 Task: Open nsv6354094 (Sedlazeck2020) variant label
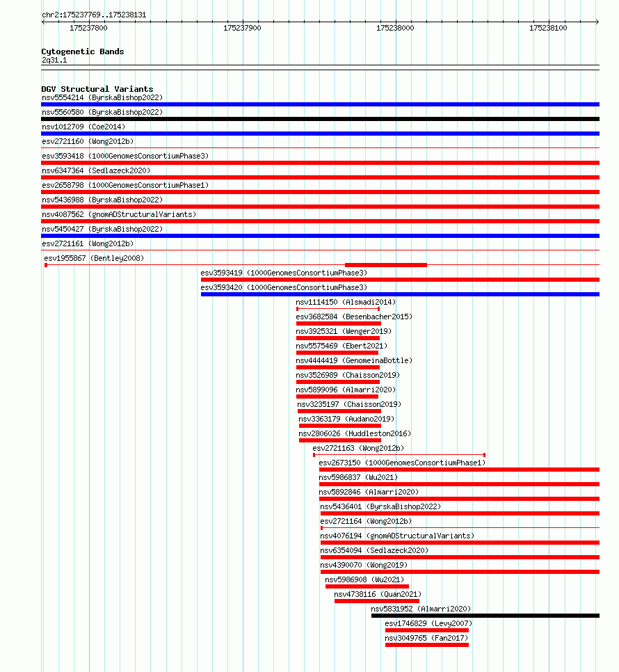point(374,550)
